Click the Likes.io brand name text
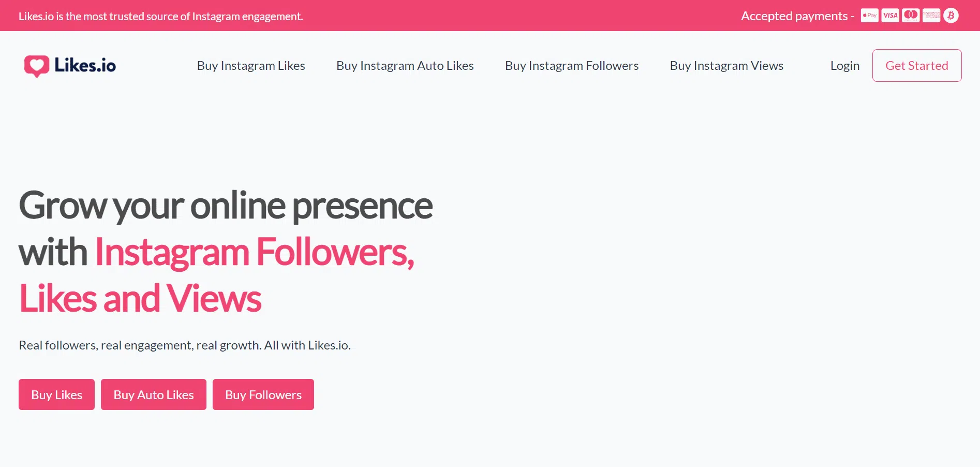 click(85, 66)
